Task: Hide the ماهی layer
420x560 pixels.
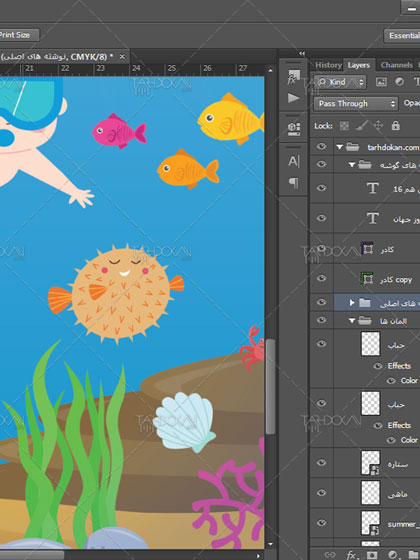Action: [321, 492]
